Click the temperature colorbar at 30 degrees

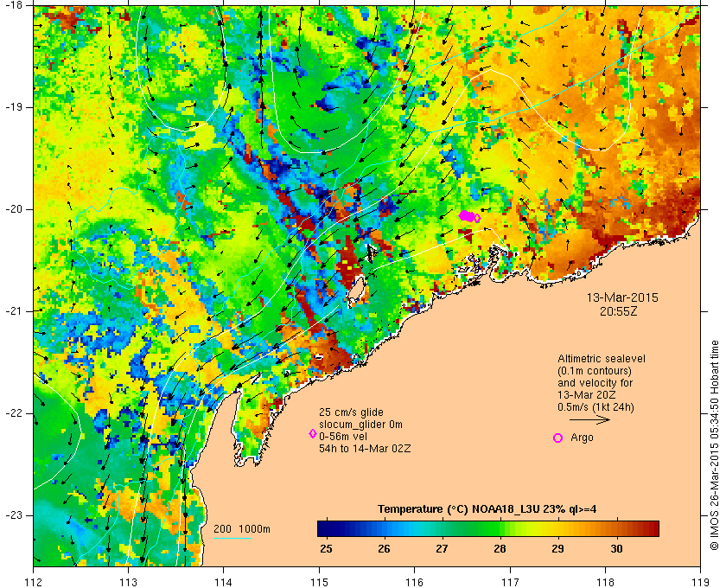pyautogui.click(x=616, y=528)
